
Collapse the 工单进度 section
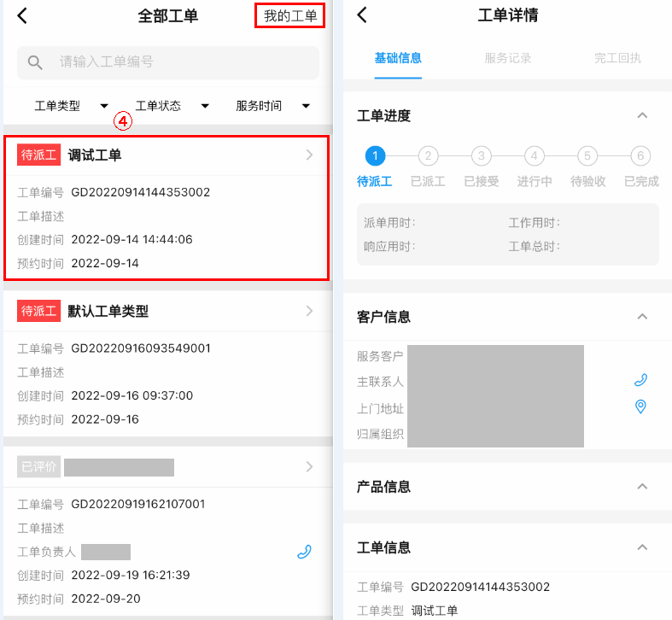642,115
